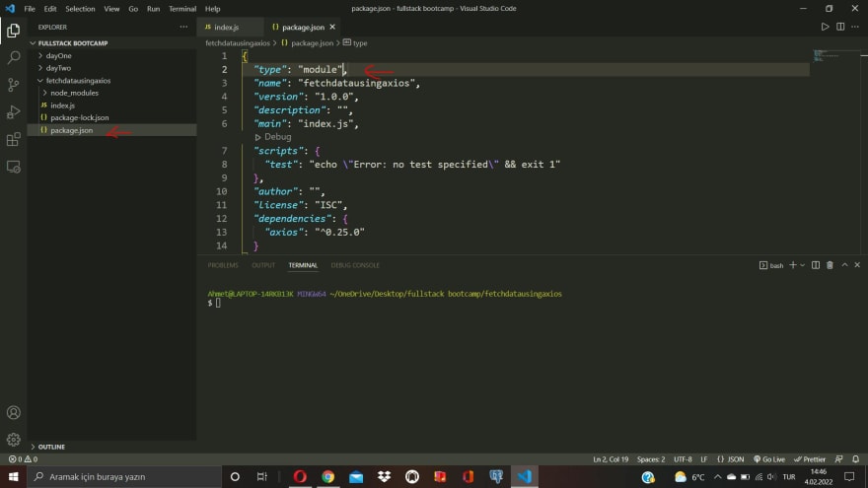Open the File menu
Viewport: 868px width, 488px height.
click(x=30, y=9)
